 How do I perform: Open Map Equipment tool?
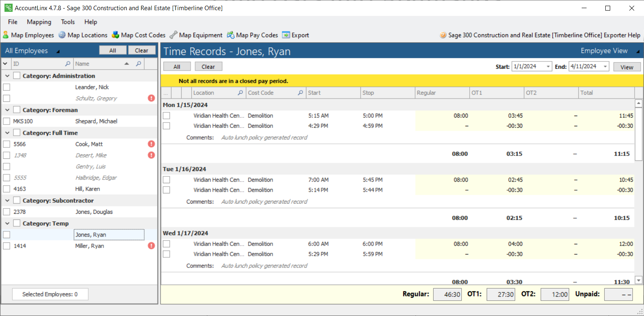196,35
